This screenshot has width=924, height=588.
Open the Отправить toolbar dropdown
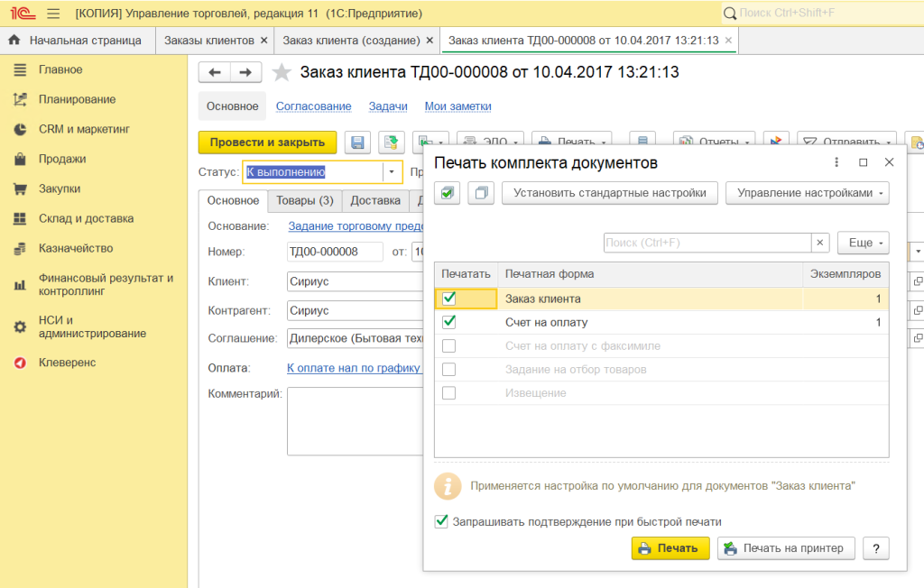click(x=846, y=140)
